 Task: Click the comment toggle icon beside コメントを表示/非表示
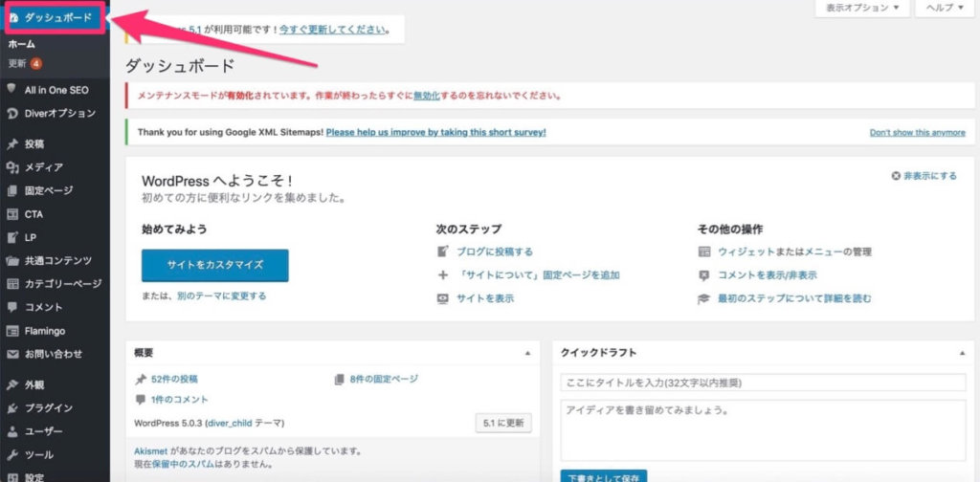(704, 274)
